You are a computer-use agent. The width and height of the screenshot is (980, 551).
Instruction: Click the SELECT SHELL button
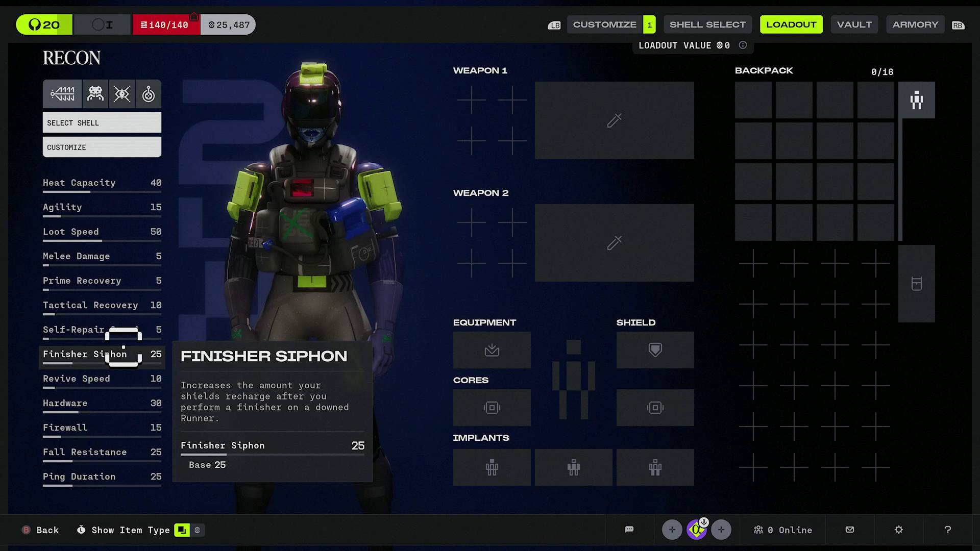click(x=102, y=122)
